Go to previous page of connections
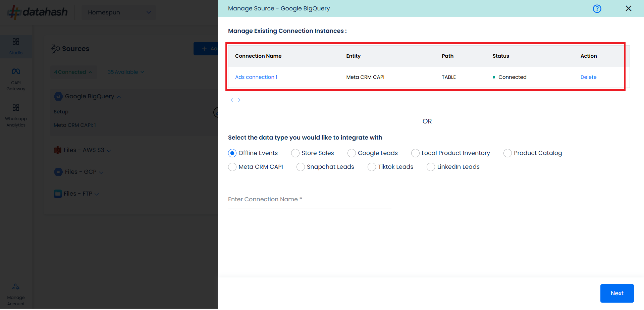This screenshot has width=644, height=310. [232, 100]
